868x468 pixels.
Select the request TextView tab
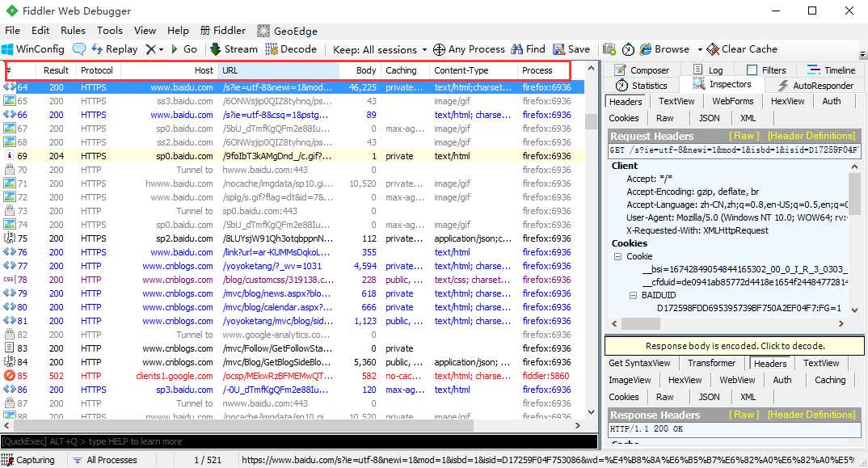point(676,101)
